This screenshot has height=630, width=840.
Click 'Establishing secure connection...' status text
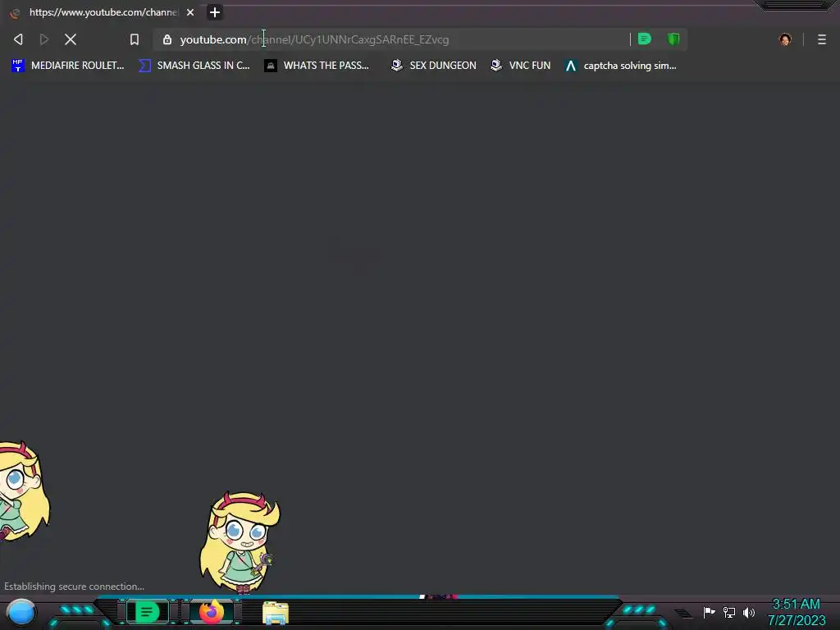click(x=74, y=586)
